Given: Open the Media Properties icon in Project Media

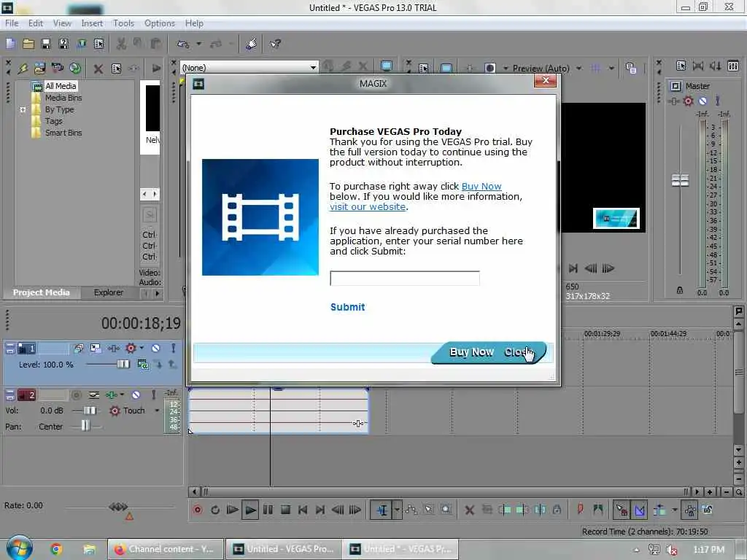Looking at the screenshot, I should pyautogui.click(x=116, y=69).
